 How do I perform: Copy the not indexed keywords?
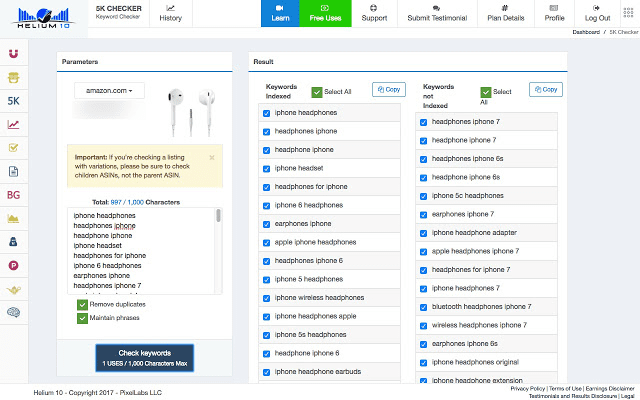(546, 89)
